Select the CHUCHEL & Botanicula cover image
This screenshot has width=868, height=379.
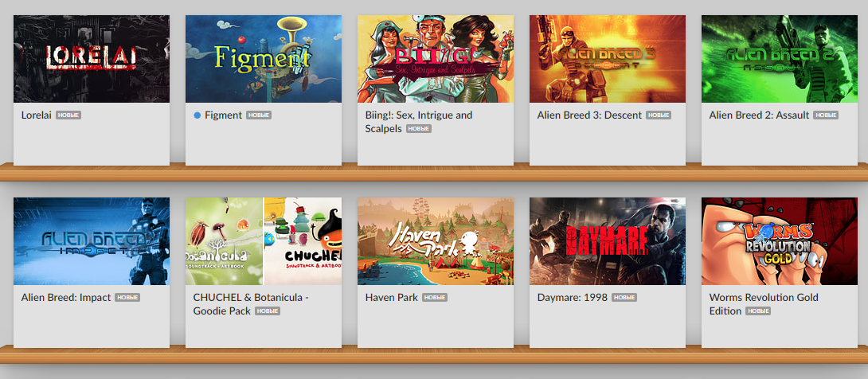click(x=264, y=241)
